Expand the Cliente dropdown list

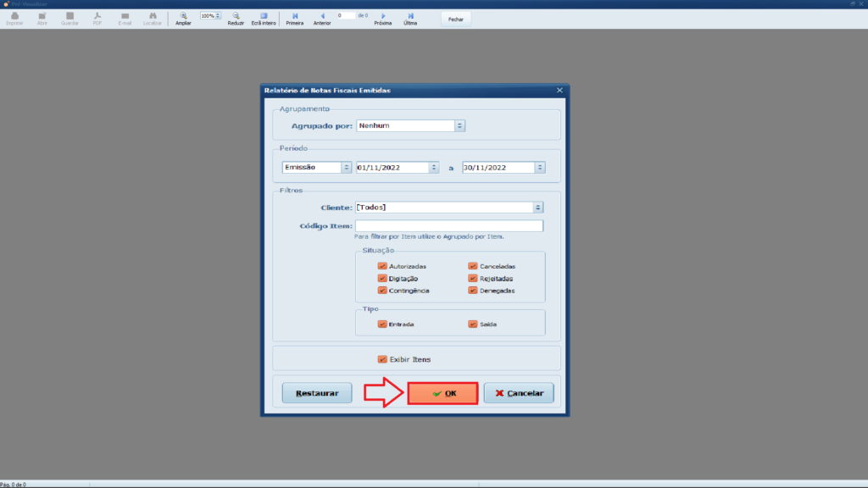click(x=537, y=207)
